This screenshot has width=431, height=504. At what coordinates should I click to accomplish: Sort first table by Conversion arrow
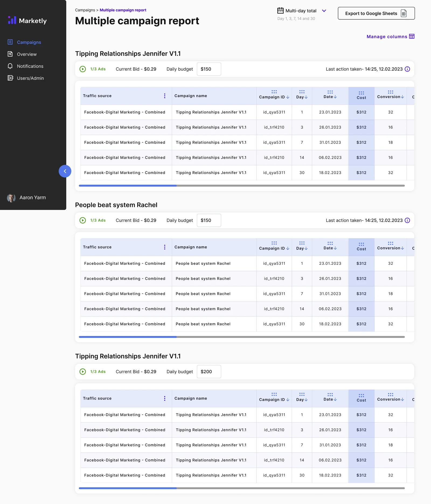click(402, 97)
